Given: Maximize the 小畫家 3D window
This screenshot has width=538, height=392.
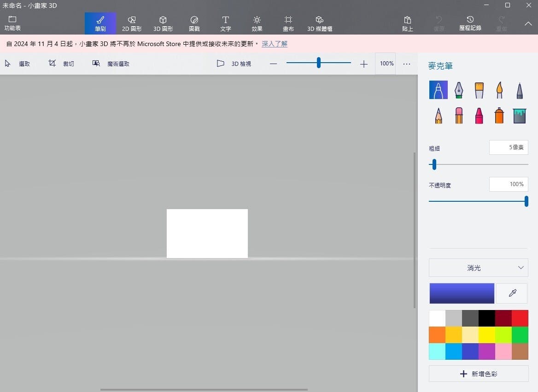Looking at the screenshot, I should pos(508,5).
